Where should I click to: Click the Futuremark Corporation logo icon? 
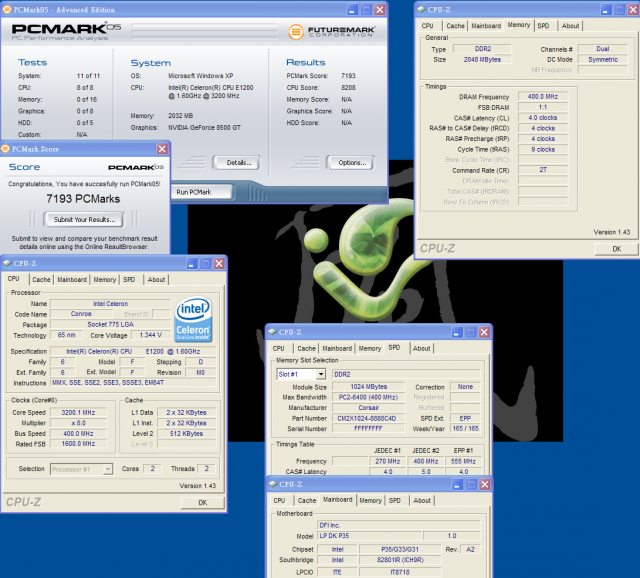click(x=296, y=32)
